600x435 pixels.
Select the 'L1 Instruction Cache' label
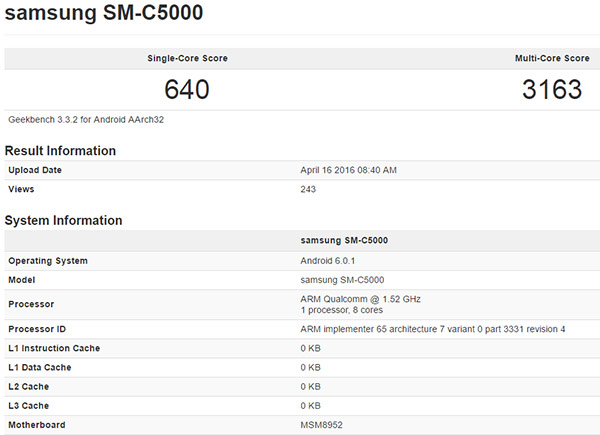54,348
